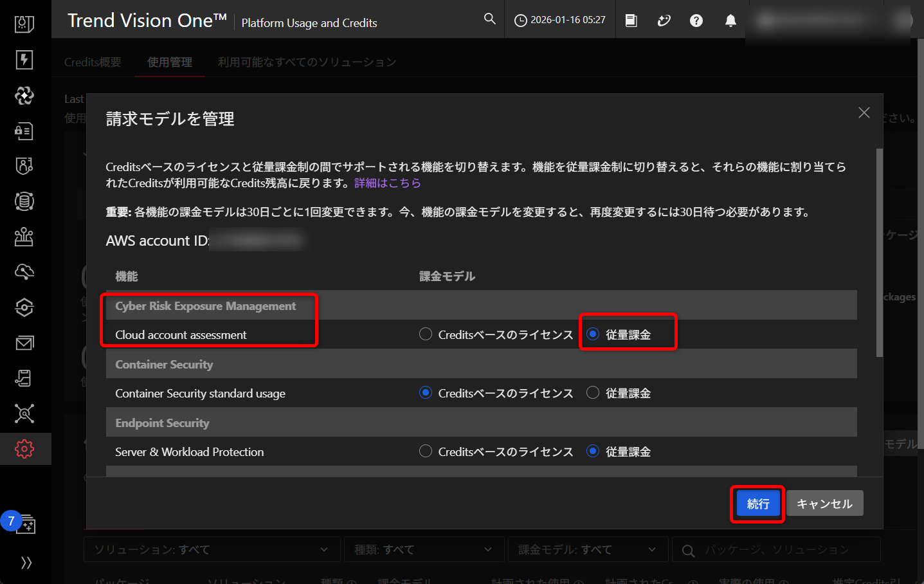Select 従量課金 for Cloud account assessment

coord(593,334)
